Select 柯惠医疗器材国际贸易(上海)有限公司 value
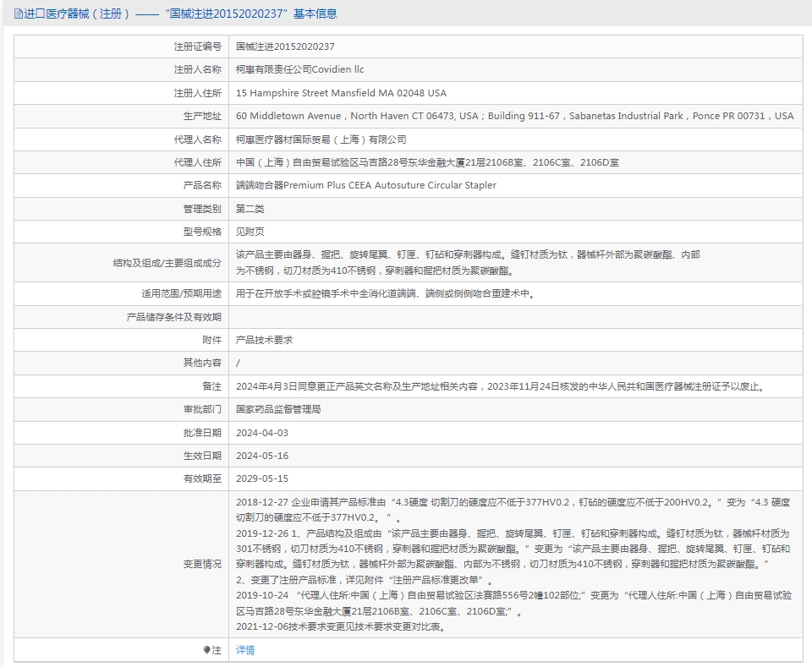Viewport: 812px width, 667px height. click(x=321, y=139)
